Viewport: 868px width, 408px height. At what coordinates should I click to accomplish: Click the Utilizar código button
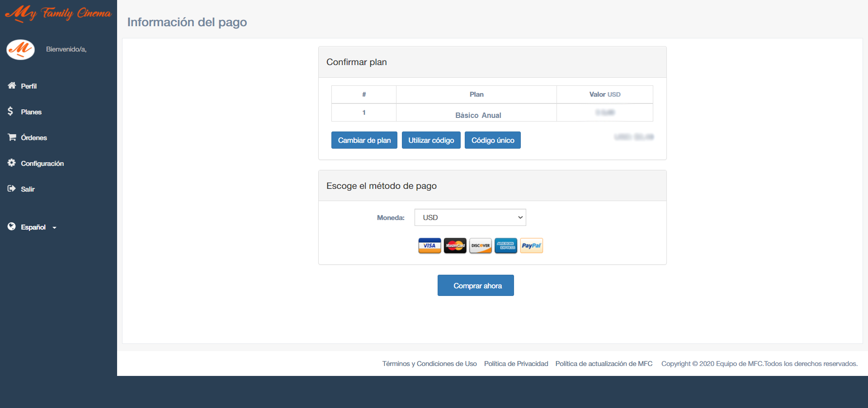[x=431, y=140]
